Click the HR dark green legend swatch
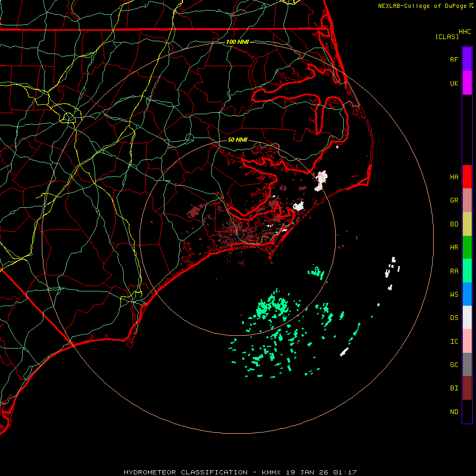Screen dimensions: 476x476 (467, 247)
